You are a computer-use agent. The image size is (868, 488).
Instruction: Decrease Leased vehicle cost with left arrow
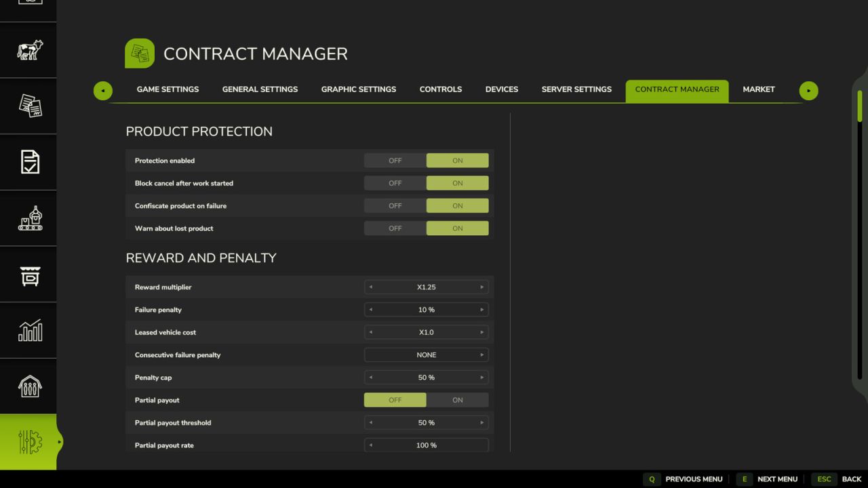coord(371,332)
